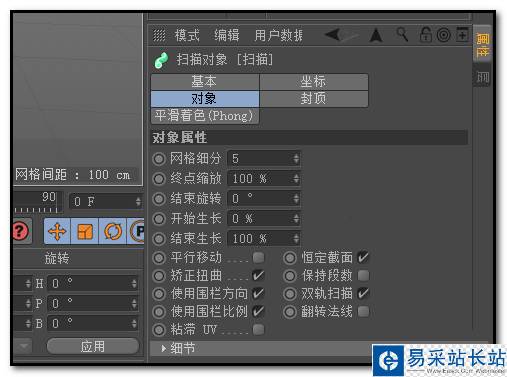
Task: Click the 旋转 column header
Action: tap(57, 259)
